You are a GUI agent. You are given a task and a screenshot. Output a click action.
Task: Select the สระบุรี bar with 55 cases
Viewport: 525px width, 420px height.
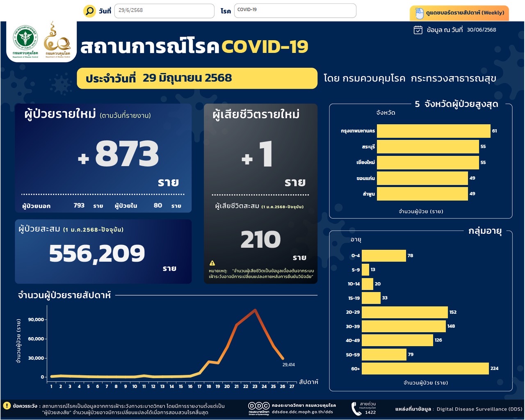428,146
